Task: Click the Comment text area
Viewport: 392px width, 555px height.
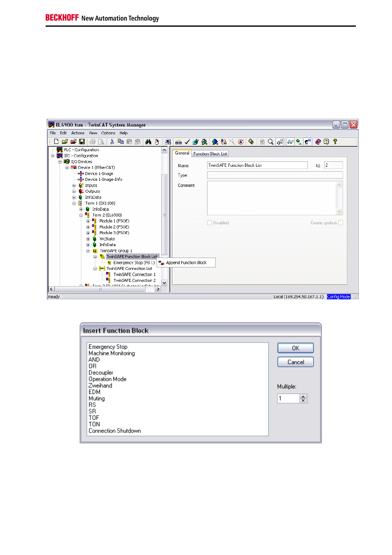Action: click(274, 198)
